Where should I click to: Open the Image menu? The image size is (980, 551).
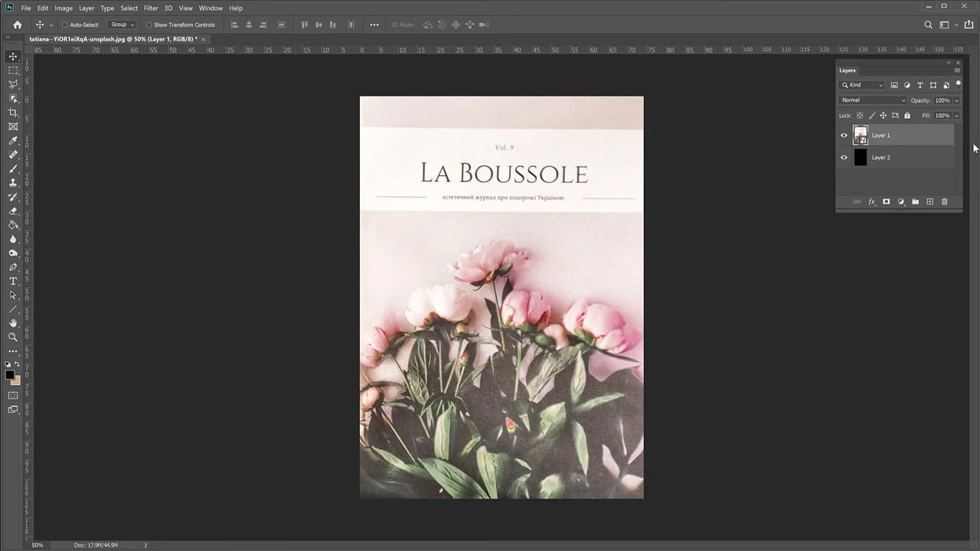64,8
